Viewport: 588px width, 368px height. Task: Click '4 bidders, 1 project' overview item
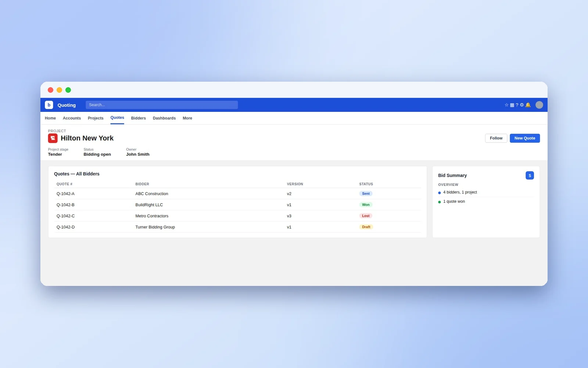(460, 192)
